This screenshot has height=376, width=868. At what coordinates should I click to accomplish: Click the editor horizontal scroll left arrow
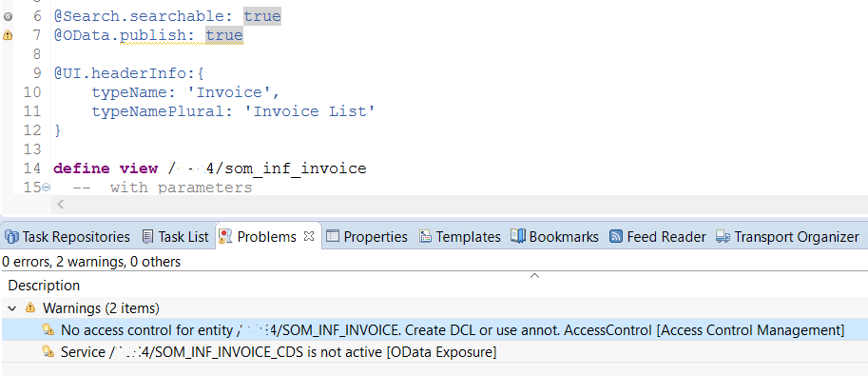[60, 204]
